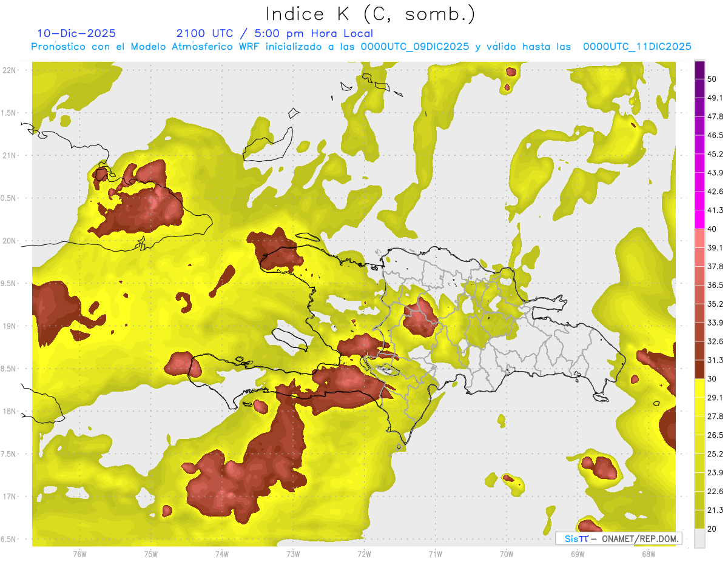Click the 'SisTT – ONAMET/REP.DOM.' label
The image size is (728, 562).
point(618,538)
